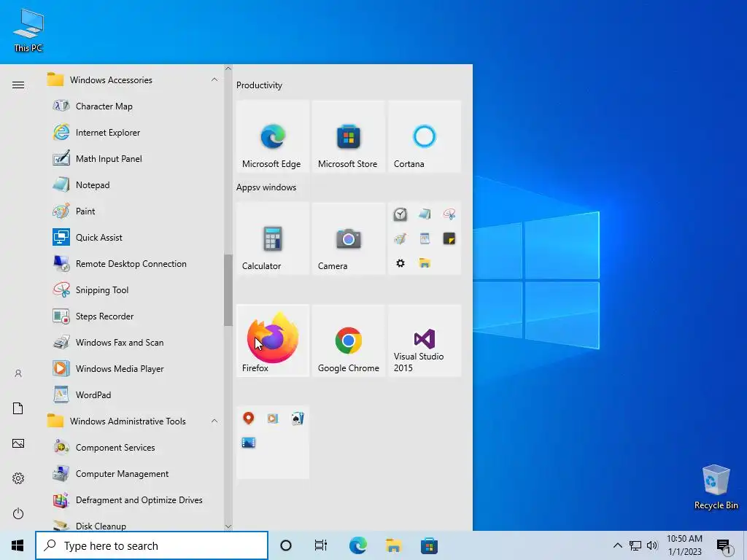Screen dimensions: 747x560
Task: Click the Cortana circle on the taskbar
Action: click(286, 545)
